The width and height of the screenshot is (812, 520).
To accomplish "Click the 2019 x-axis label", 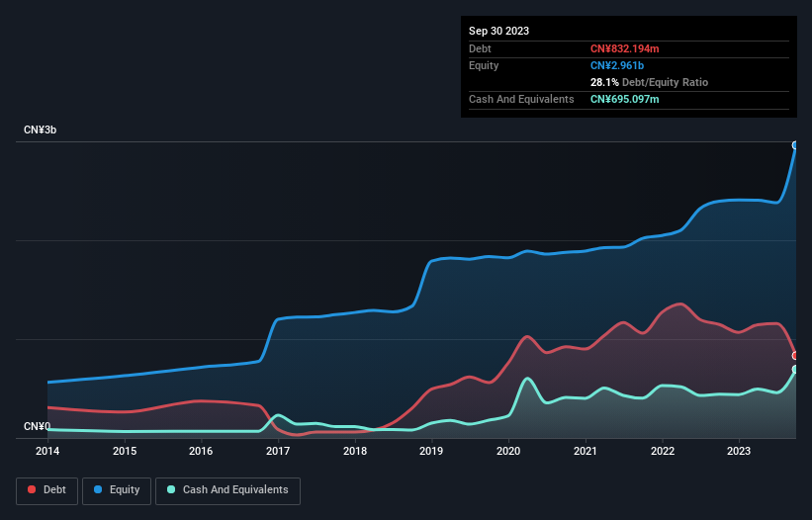I will (431, 451).
